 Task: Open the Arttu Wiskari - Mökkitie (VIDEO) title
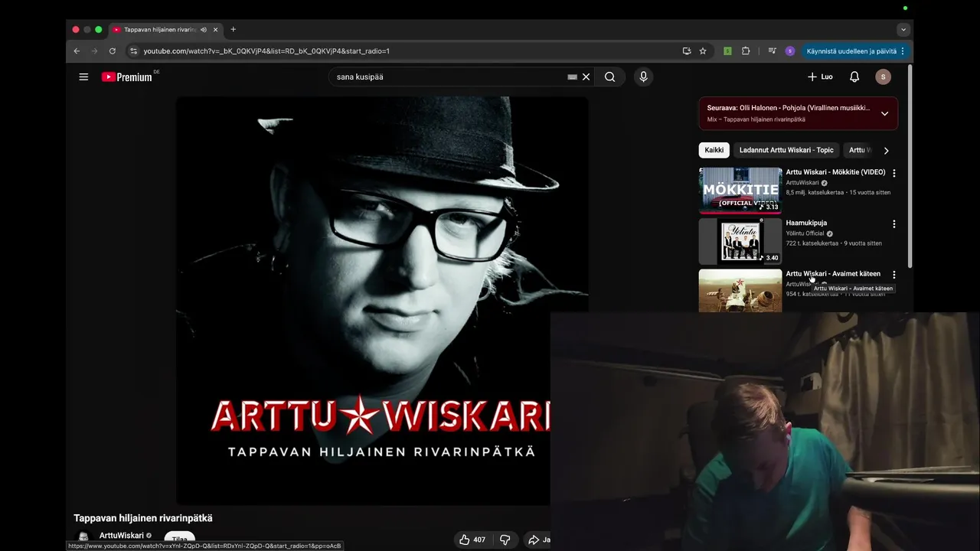835,172
